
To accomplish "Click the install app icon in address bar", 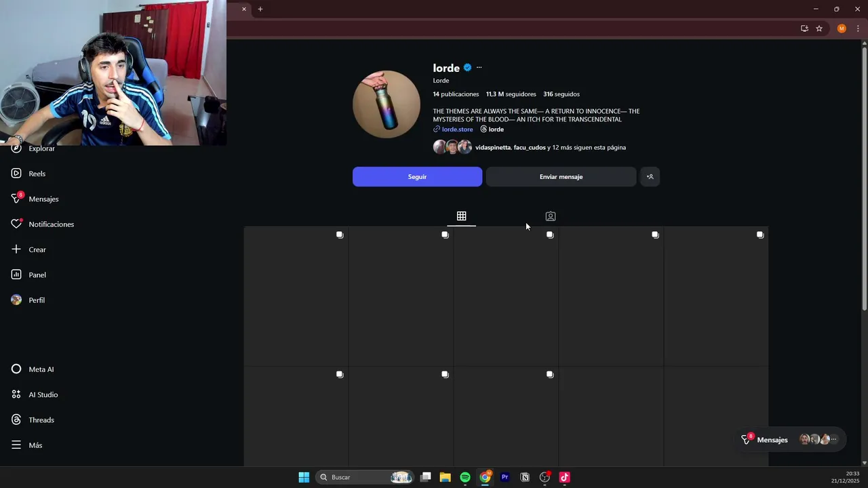I will click(804, 28).
